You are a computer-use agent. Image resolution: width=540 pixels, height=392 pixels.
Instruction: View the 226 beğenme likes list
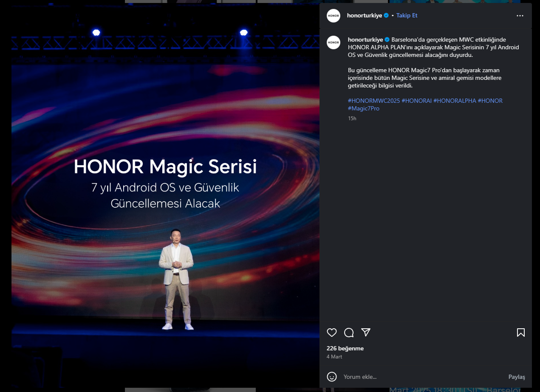(x=345, y=348)
